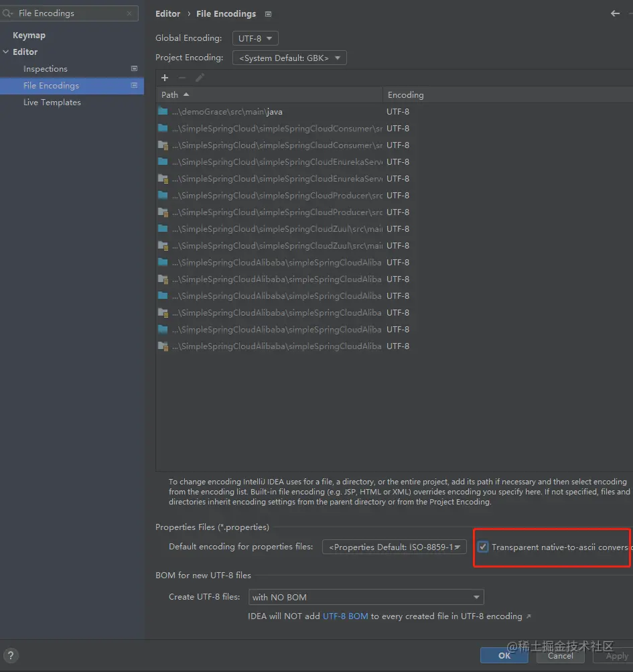Dismiss dialog with Cancel button
Screen dimensions: 633x672
coord(560,655)
